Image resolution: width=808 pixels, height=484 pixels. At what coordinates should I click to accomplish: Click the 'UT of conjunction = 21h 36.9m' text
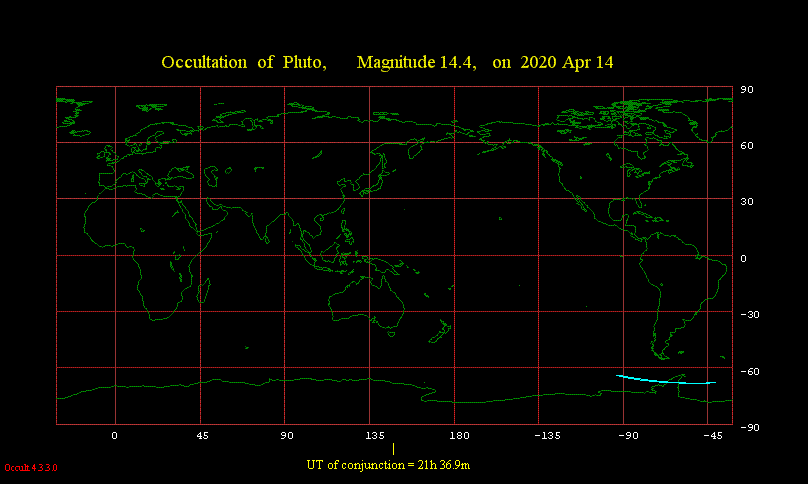click(x=388, y=465)
